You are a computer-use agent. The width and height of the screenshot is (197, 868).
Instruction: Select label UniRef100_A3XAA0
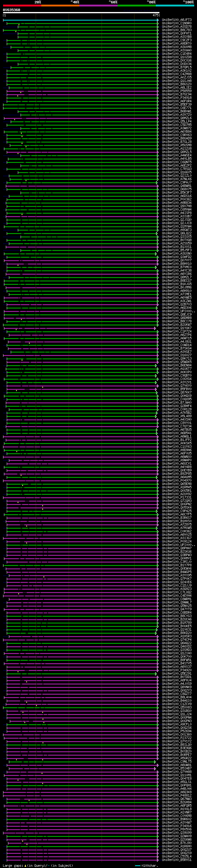[177, 50]
